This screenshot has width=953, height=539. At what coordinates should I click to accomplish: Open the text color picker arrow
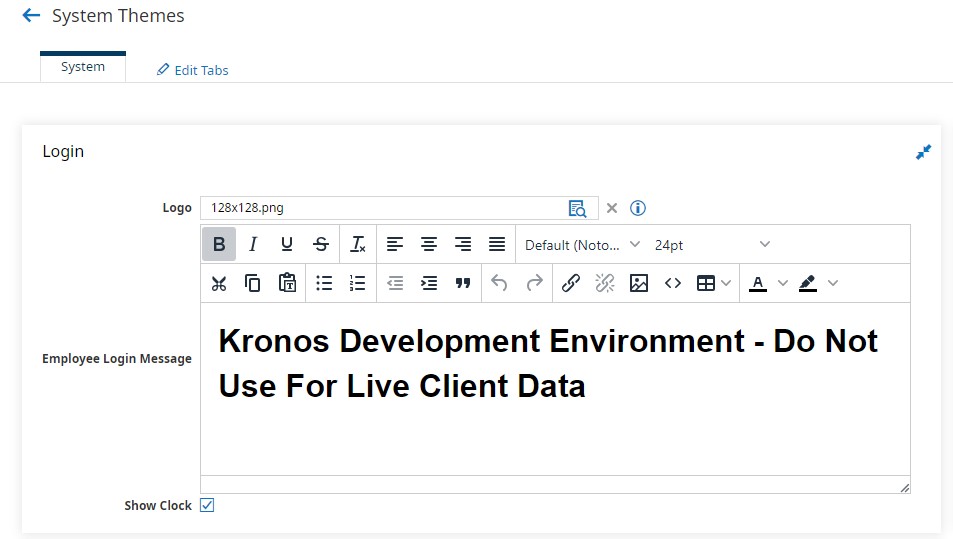(x=783, y=283)
